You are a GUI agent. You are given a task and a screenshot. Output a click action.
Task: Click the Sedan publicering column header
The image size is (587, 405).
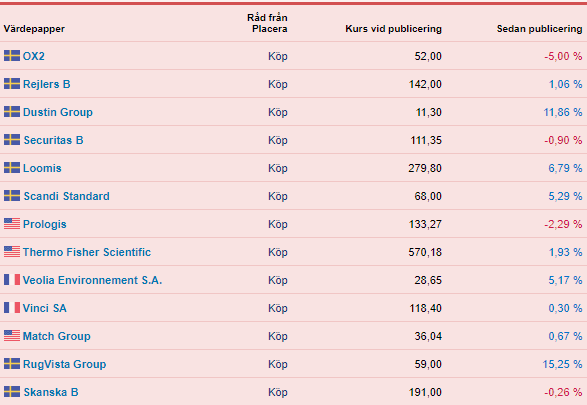coord(539,29)
